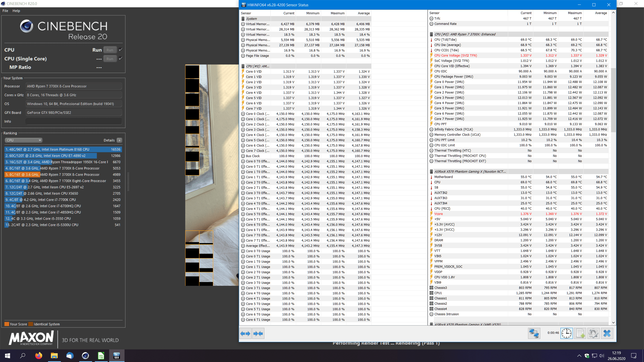This screenshot has width=644, height=362.
Task: Open File Explorer from the taskbar
Action: click(x=54, y=356)
